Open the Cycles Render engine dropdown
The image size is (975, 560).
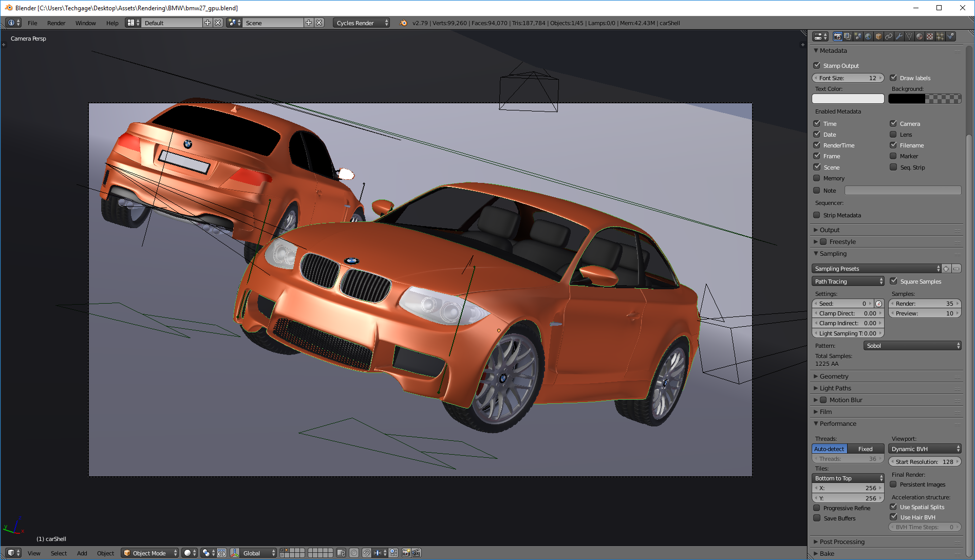361,23
